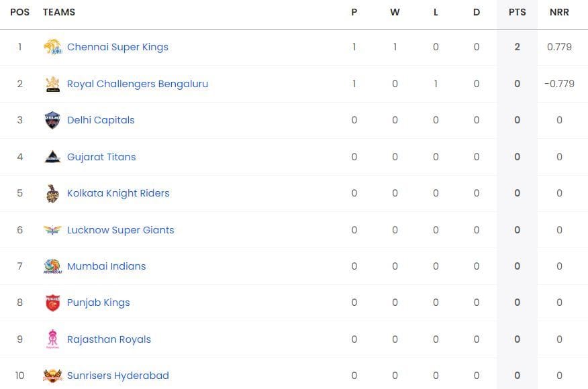Screen dimensions: 588x389
Task: Select the Kolkata Knight Riders logo
Action: (52, 192)
